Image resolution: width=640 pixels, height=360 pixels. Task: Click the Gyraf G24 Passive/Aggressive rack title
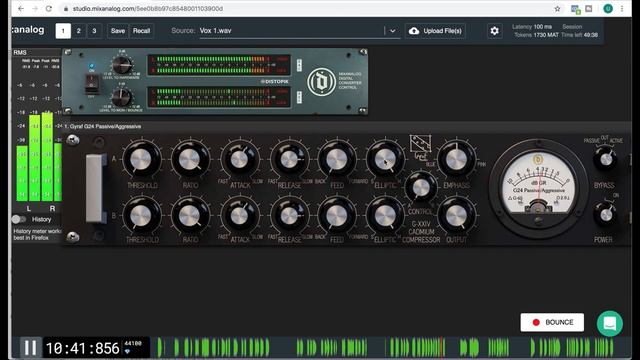[102, 127]
